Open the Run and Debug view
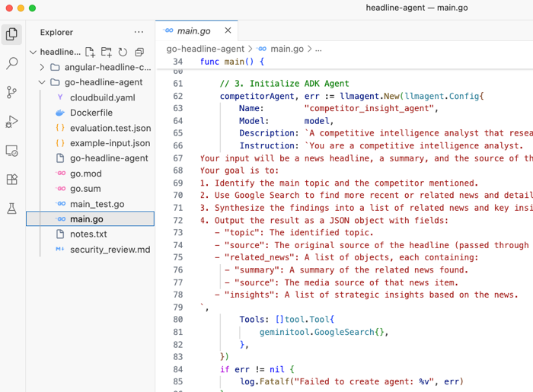This screenshot has height=392, width=533. (x=11, y=122)
